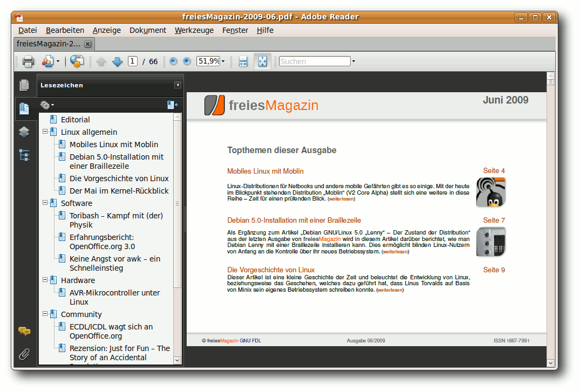Open the Der Mai im Kernel-Rückblick bookmark
580x392 pixels.
119,191
